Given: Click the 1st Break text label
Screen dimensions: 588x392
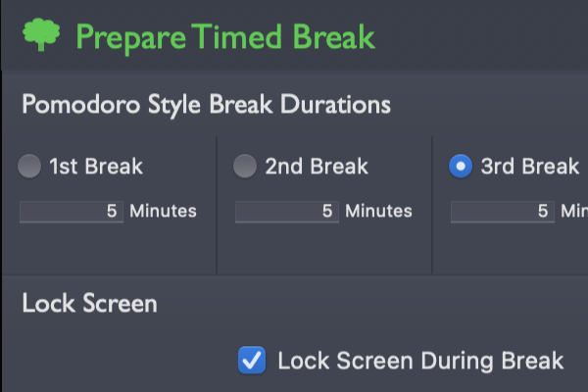Looking at the screenshot, I should click(96, 167).
